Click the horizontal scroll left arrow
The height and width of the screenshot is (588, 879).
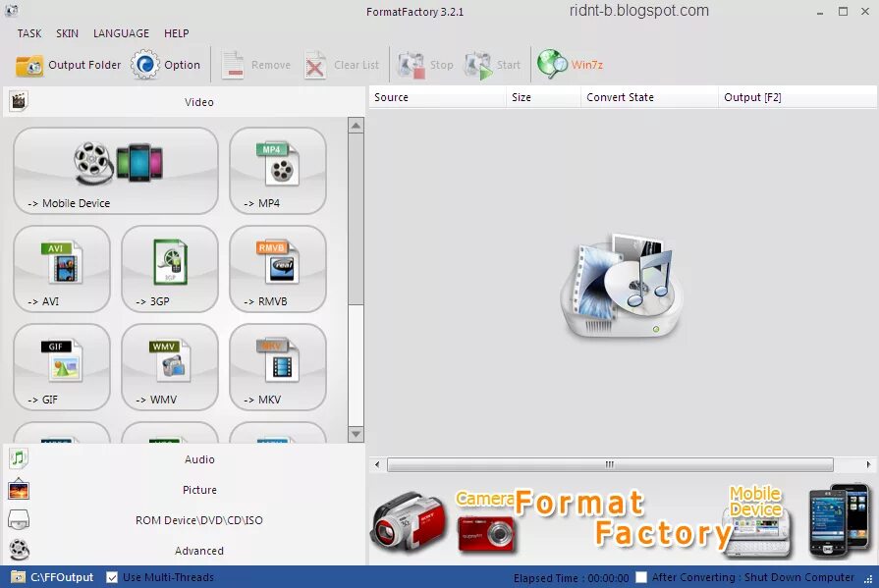pos(377,464)
